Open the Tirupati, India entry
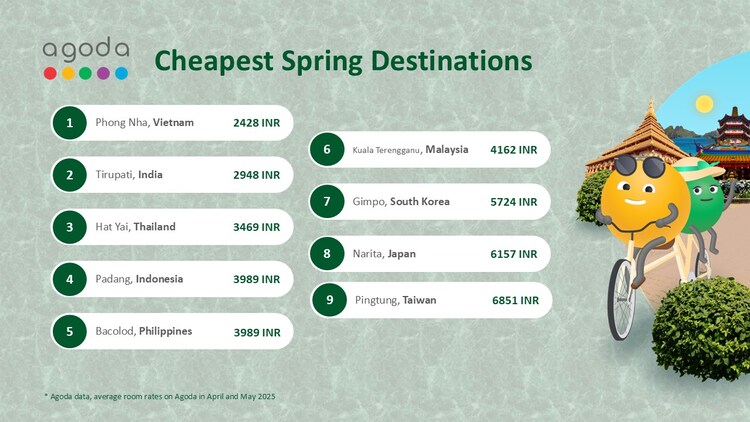 click(129, 175)
